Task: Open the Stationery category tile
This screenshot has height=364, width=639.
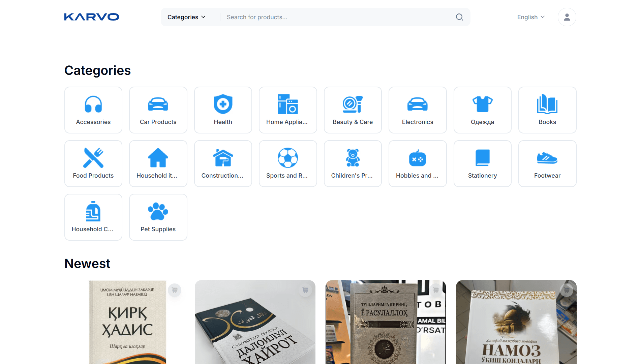Action: (x=482, y=163)
